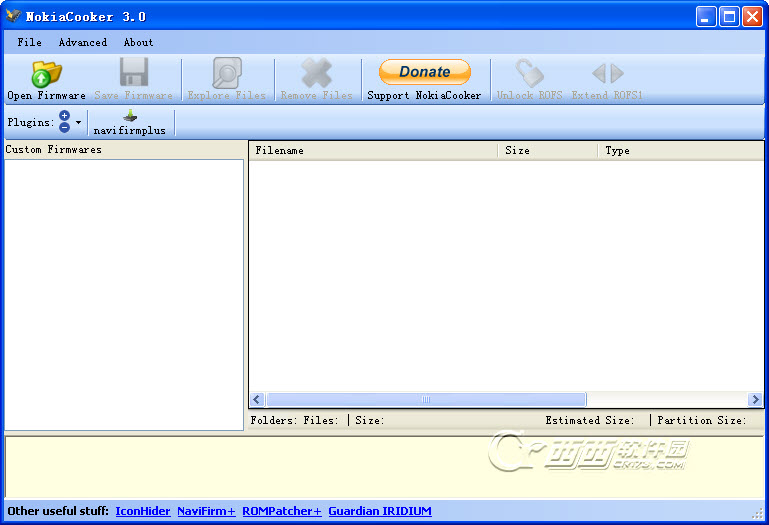Launch the navifirmplus plugin
Image resolution: width=769 pixels, height=525 pixels.
[x=130, y=123]
